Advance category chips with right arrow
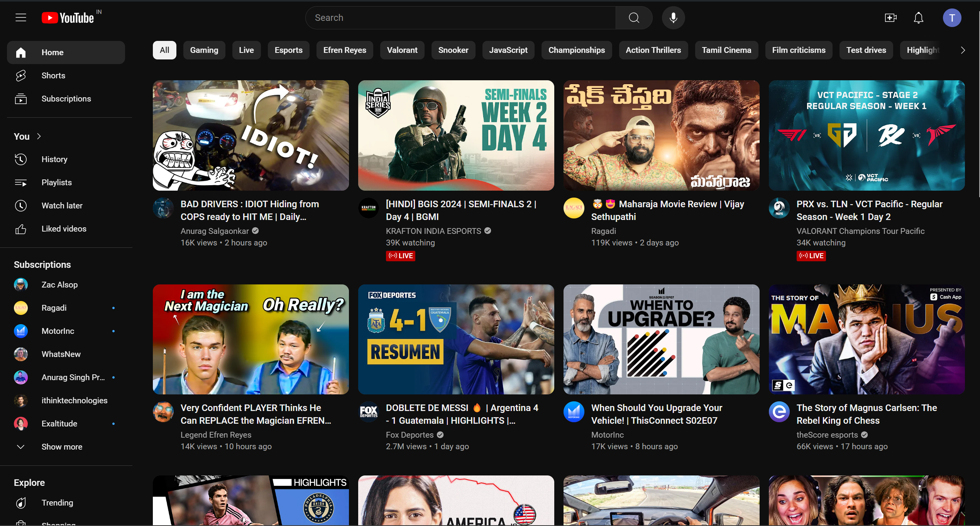Image resolution: width=980 pixels, height=526 pixels. [963, 50]
